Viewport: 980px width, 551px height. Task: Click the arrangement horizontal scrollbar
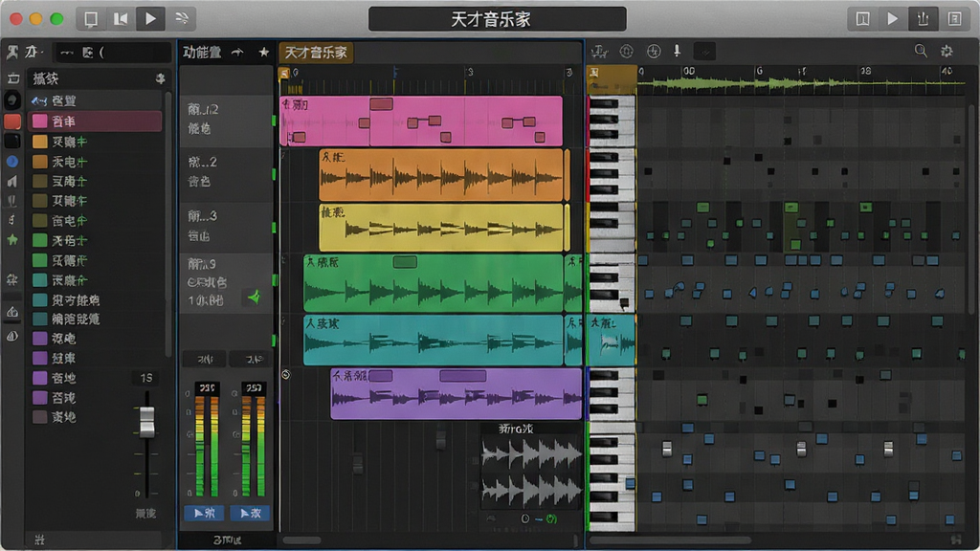301,540
